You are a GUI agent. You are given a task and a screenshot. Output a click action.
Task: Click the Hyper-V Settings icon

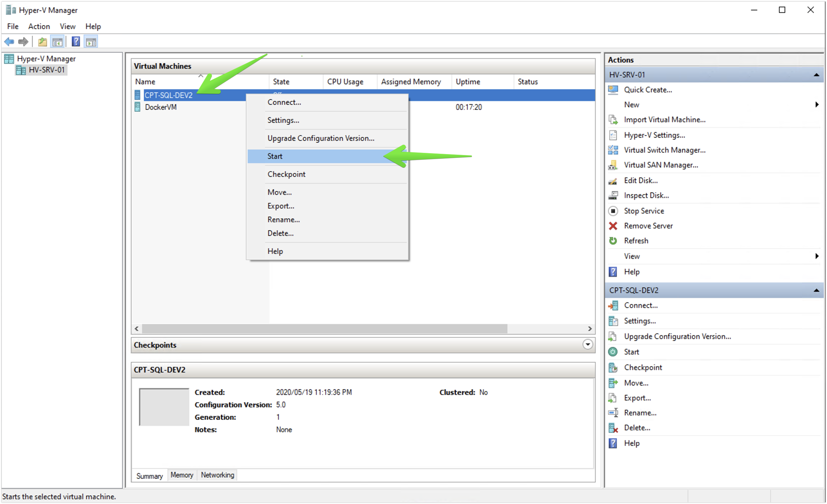(613, 135)
